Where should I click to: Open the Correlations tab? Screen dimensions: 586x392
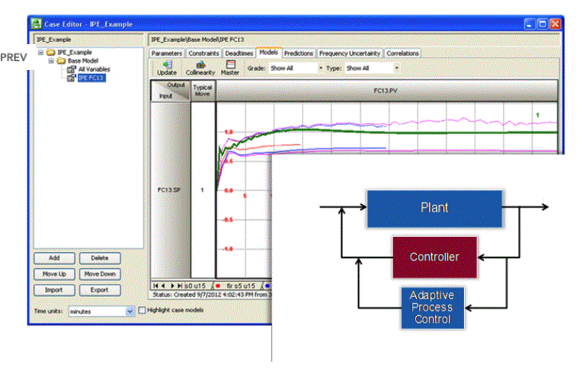coord(402,53)
